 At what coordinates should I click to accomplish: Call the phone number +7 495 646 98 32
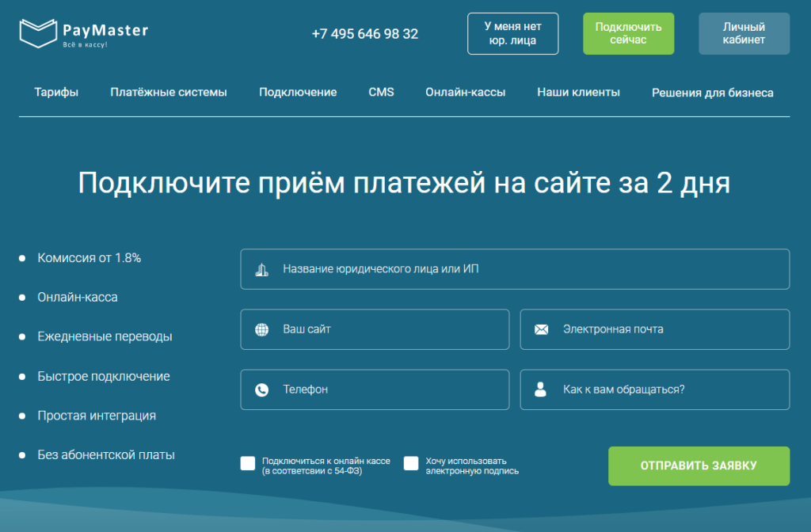(x=365, y=34)
